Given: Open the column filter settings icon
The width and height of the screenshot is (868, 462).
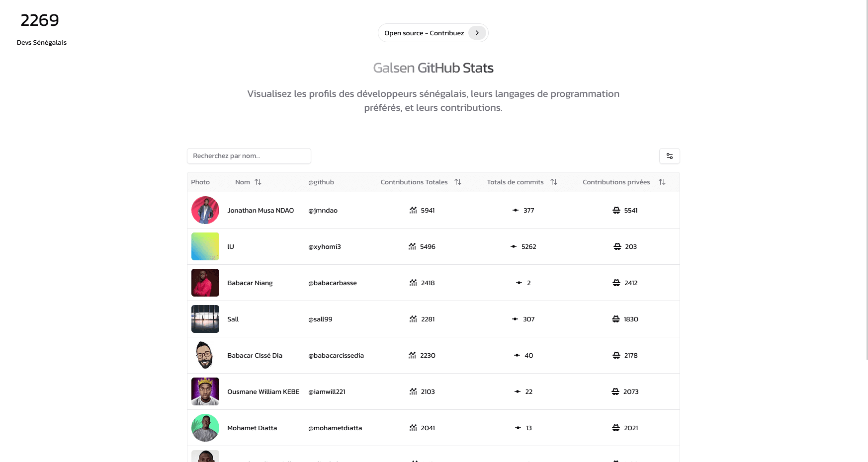Looking at the screenshot, I should [x=669, y=156].
